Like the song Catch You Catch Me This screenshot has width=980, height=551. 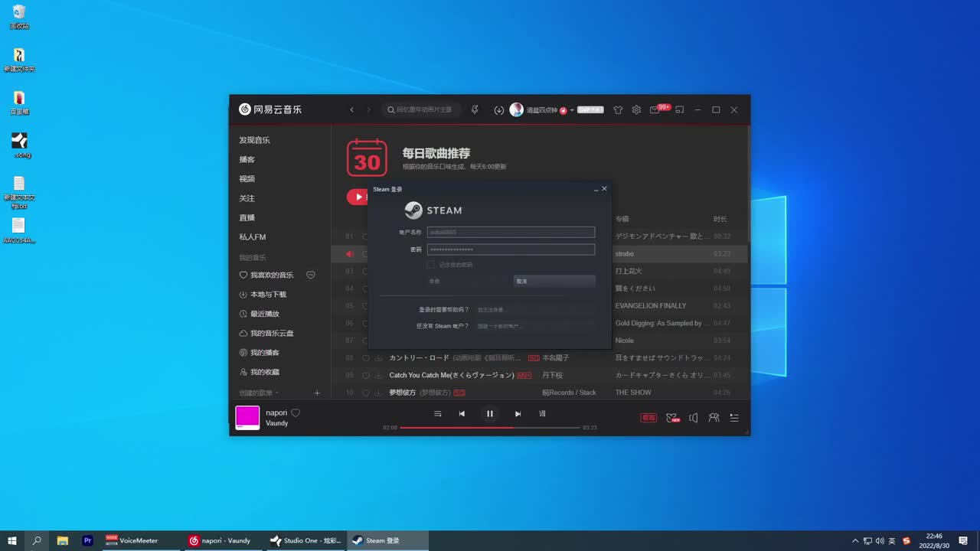coord(366,375)
